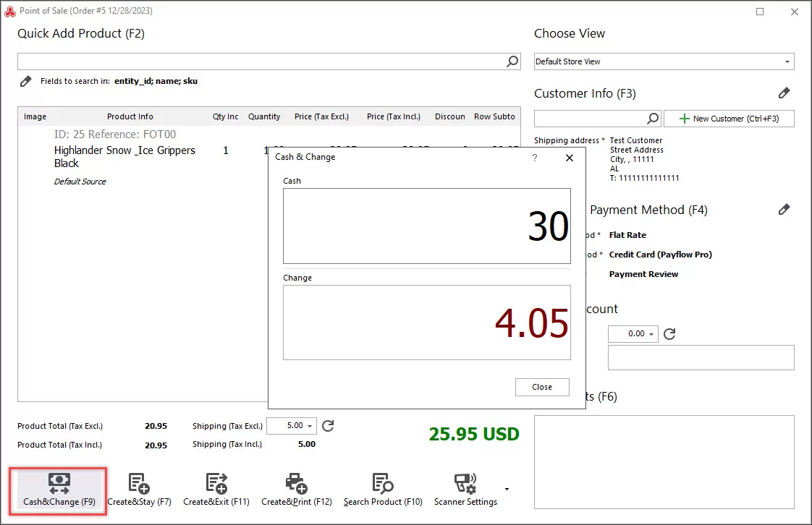This screenshot has width=812, height=525.
Task: Refresh the shipping amount
Action: pos(328,426)
